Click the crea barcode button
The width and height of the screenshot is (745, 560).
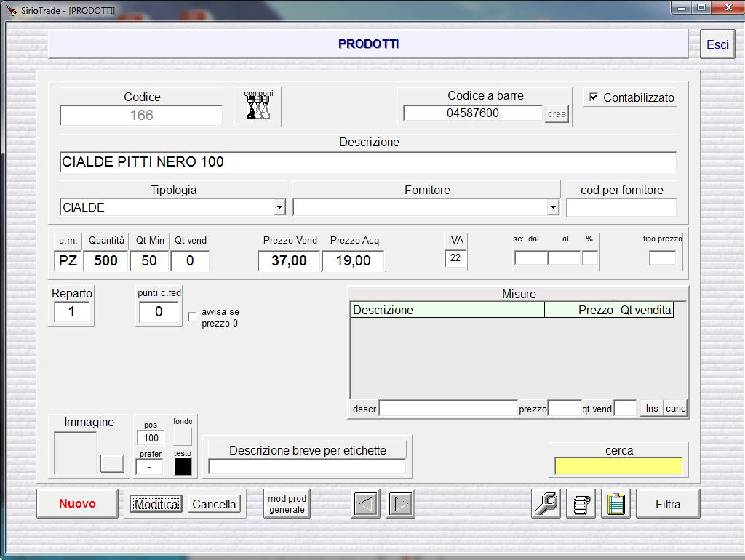point(557,114)
